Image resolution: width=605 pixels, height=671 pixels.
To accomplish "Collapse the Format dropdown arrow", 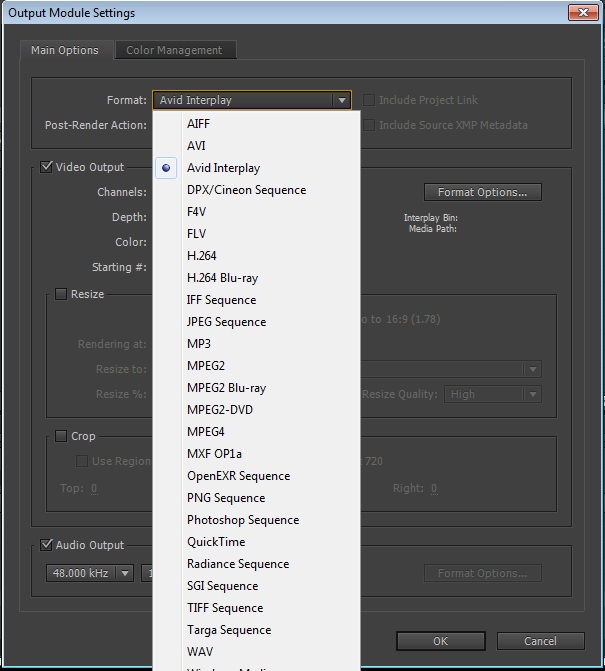I will pos(342,100).
